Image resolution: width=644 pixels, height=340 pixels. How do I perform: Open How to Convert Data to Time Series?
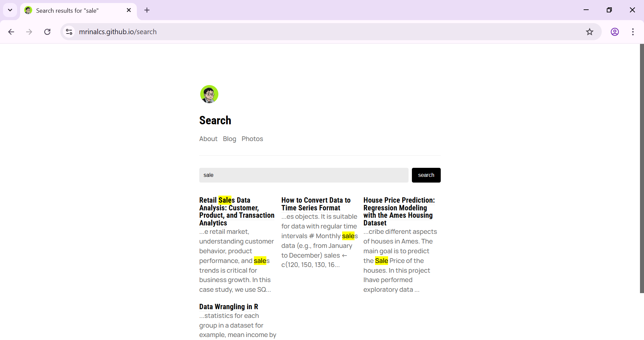316,204
